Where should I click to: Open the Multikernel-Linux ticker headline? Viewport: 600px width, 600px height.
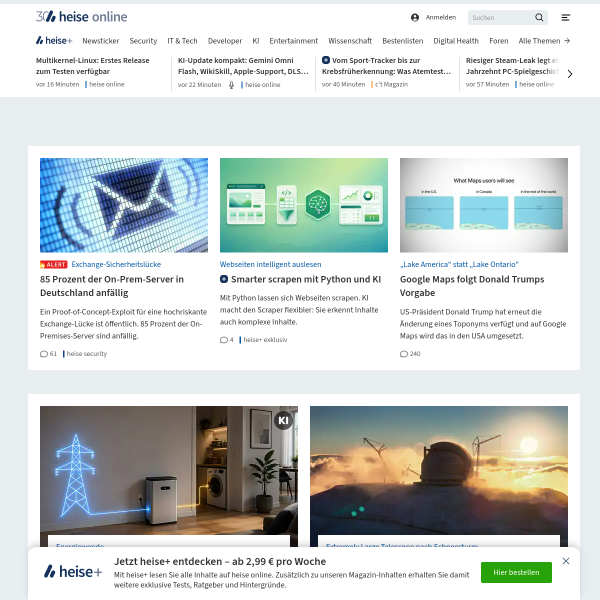point(93,66)
